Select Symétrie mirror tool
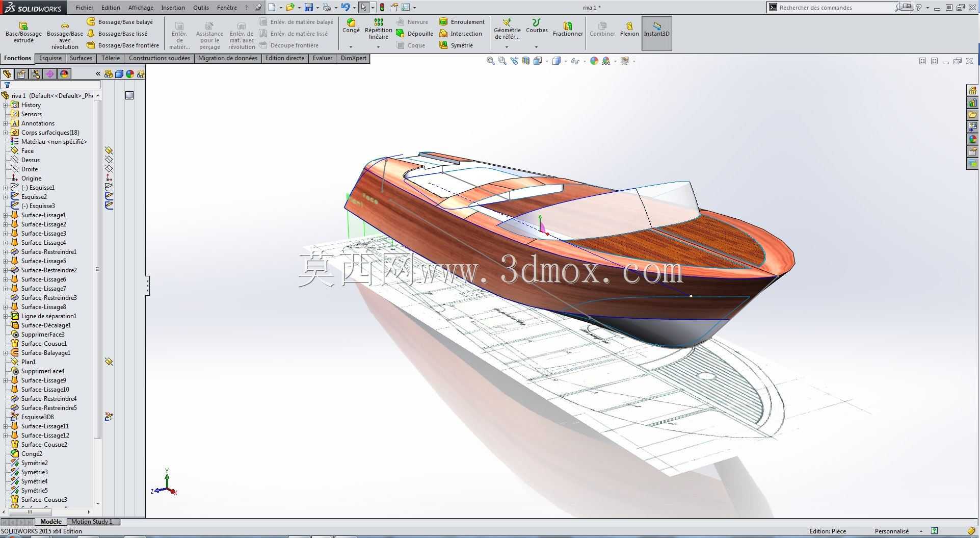The image size is (980, 538). (456, 45)
